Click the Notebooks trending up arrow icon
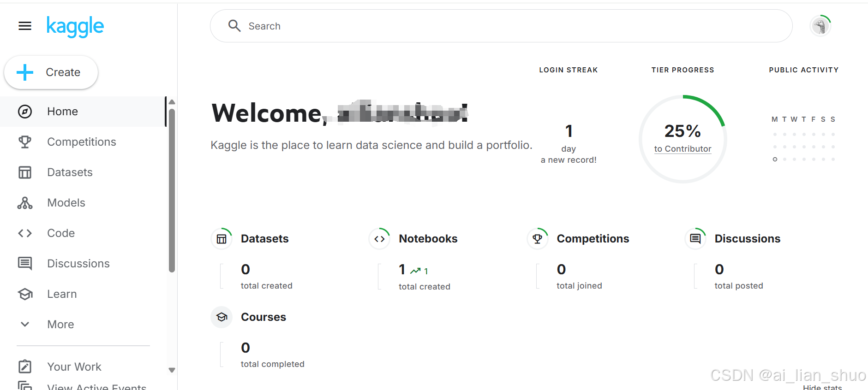 click(x=415, y=271)
